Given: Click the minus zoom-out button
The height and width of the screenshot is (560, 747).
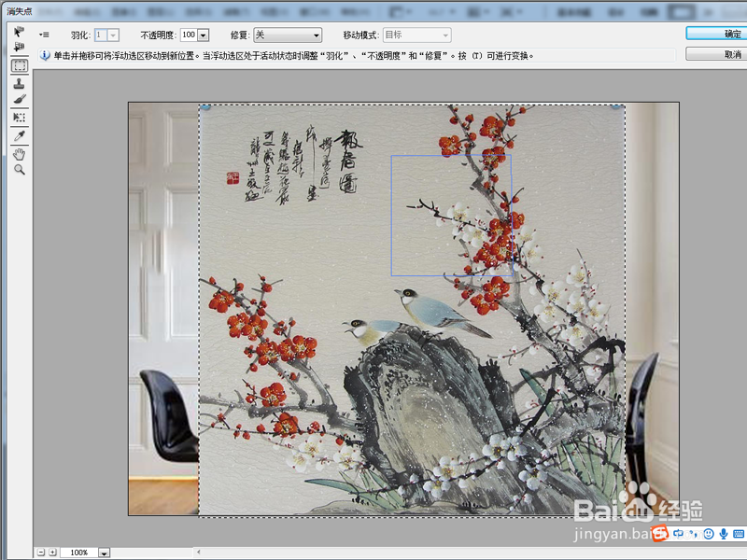Looking at the screenshot, I should point(41,553).
